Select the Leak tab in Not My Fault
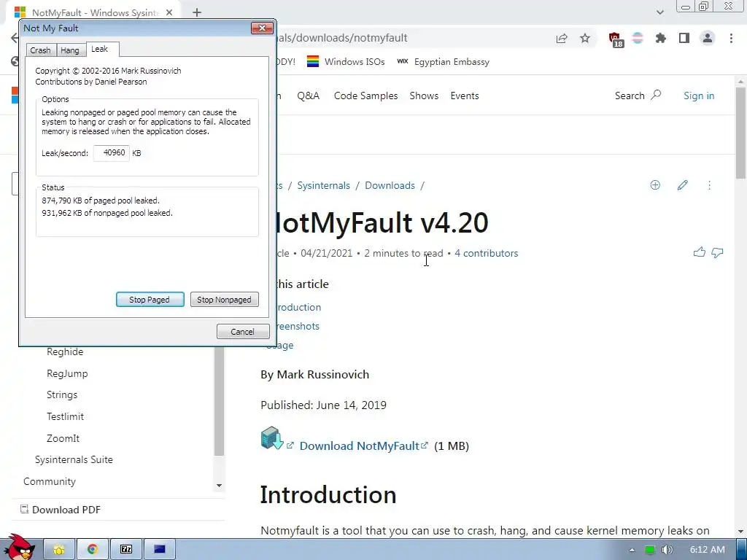The width and height of the screenshot is (747, 560). [x=99, y=49]
